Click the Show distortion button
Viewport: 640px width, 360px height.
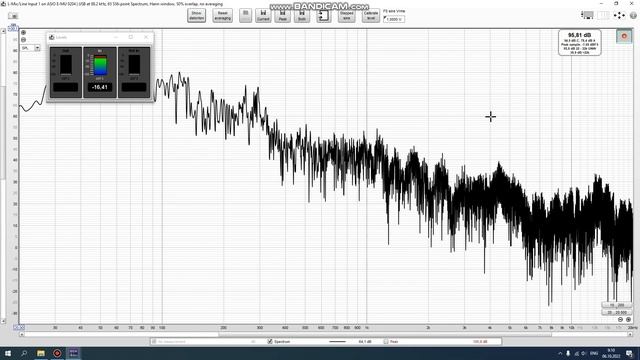(196, 16)
